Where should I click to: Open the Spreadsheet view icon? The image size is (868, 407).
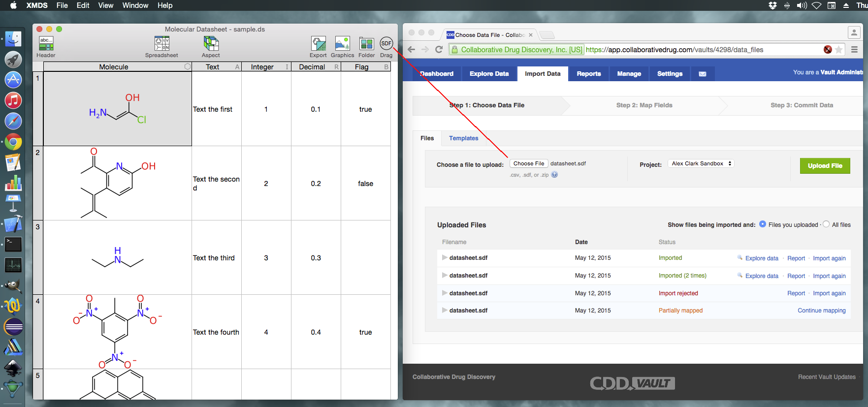pyautogui.click(x=162, y=44)
